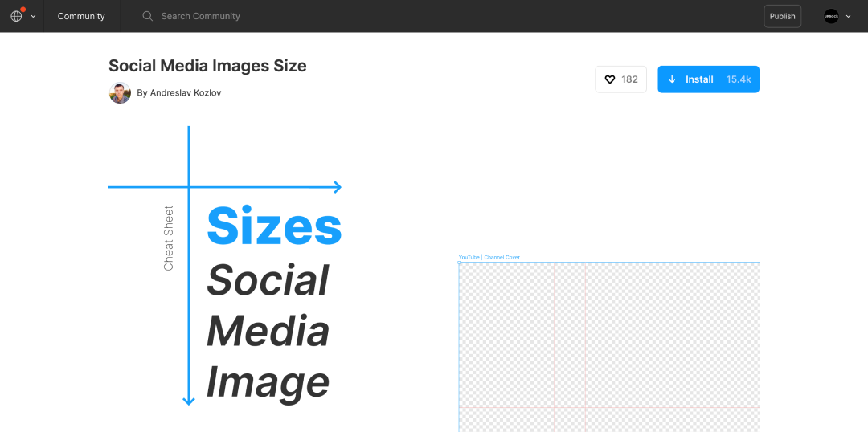Viewport: 868px width, 432px height.
Task: Click the Publish button
Action: 782,16
